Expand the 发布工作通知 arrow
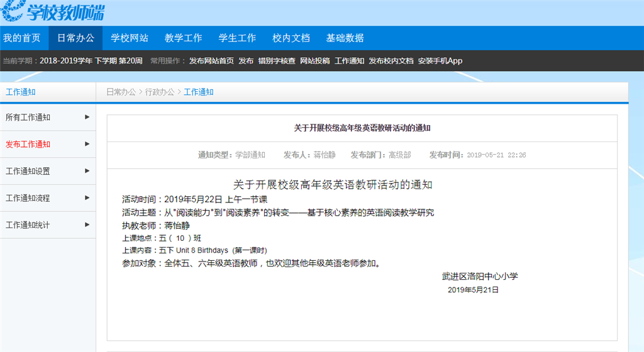The width and height of the screenshot is (644, 352). (87, 144)
